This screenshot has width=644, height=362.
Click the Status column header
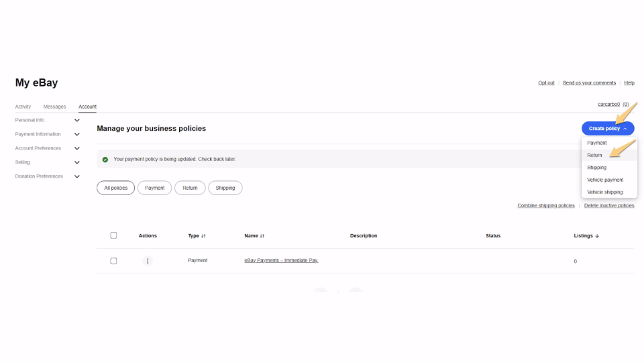point(493,236)
